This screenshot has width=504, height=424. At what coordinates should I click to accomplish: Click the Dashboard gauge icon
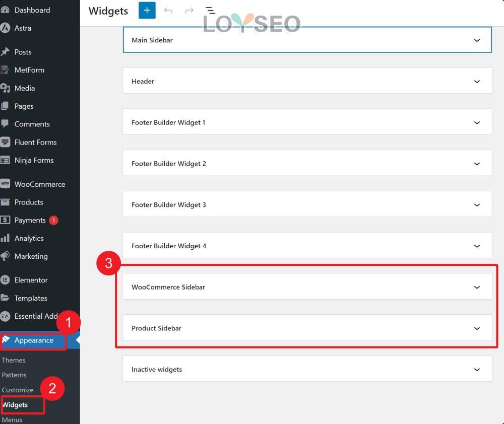click(5, 10)
